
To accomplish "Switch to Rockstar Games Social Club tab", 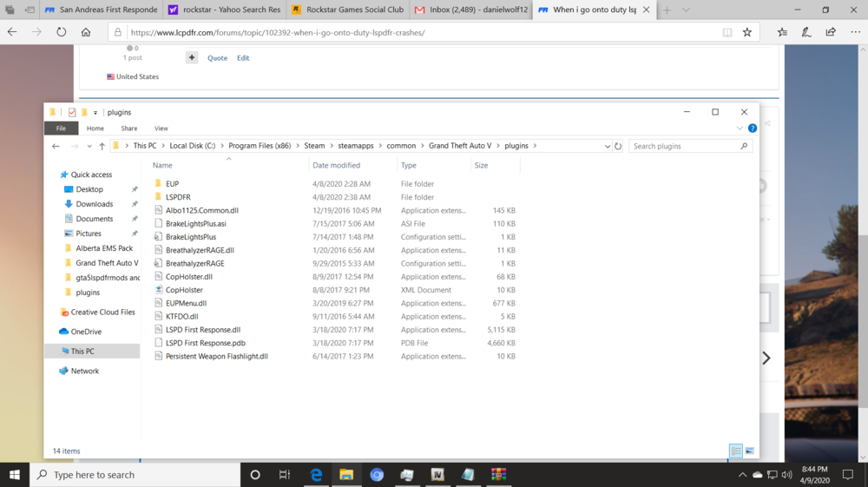I will pyautogui.click(x=349, y=10).
